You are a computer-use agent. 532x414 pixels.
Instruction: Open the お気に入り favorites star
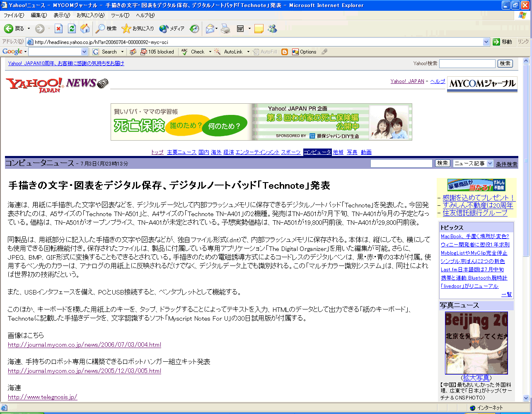138,29
